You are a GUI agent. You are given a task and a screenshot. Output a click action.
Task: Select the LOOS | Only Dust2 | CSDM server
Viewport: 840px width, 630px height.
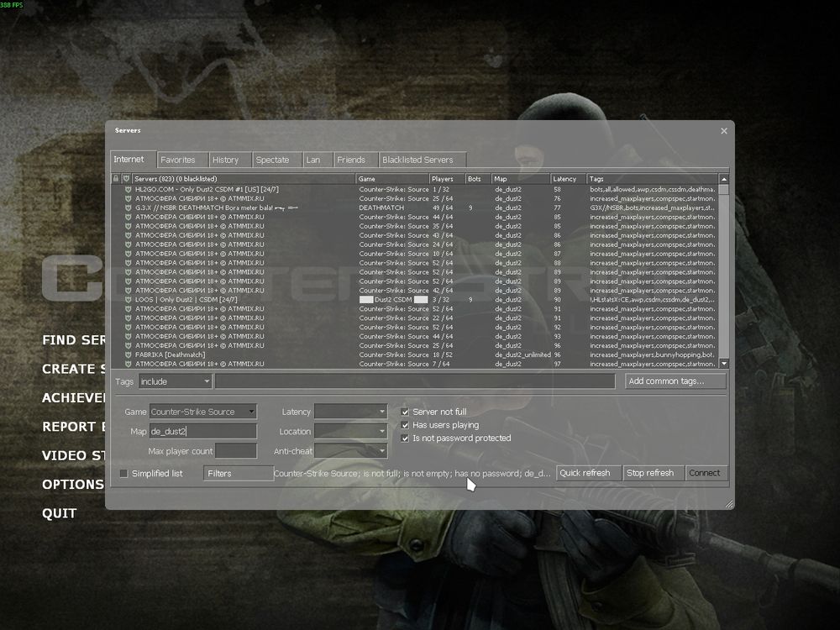[x=415, y=300]
